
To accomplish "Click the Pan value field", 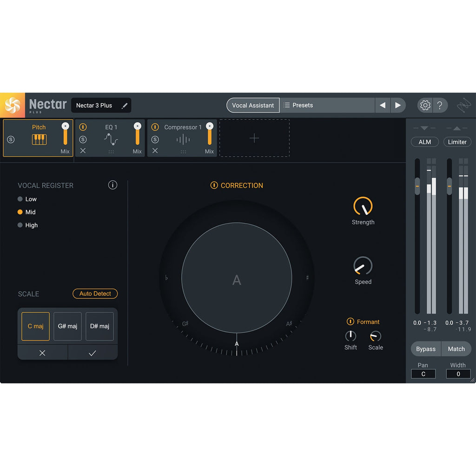I will [x=423, y=374].
